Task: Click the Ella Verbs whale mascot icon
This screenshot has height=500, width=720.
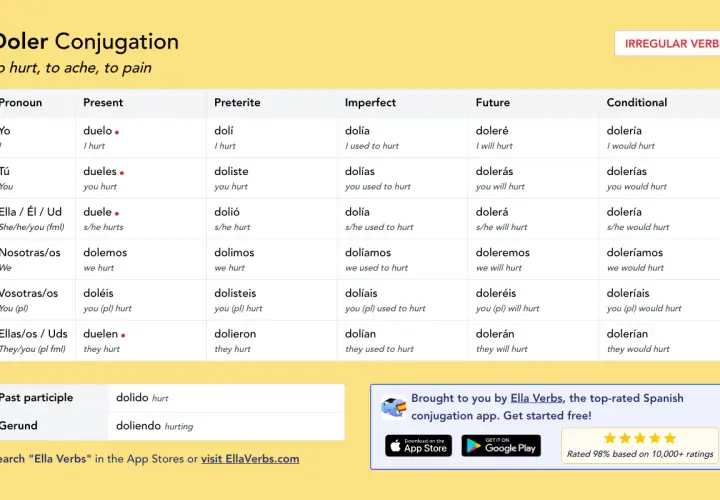Action: pos(394,407)
